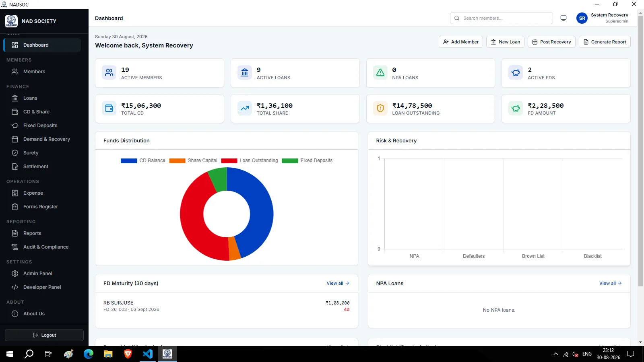This screenshot has height=362, width=644.
Task: Click the Expense receipt icon
Action: coord(15,193)
